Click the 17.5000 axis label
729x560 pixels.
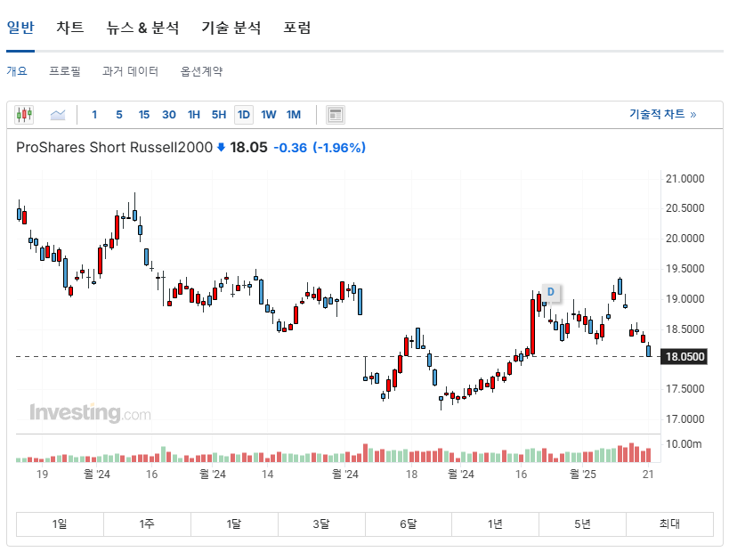tap(684, 389)
